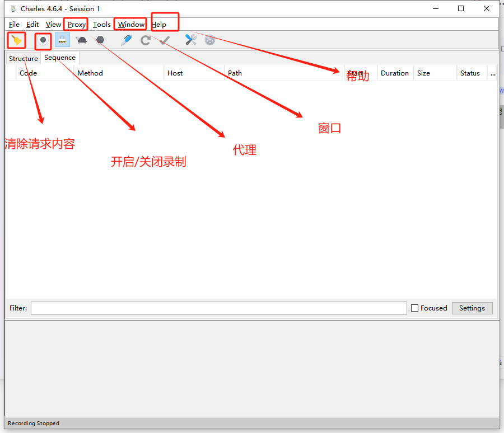This screenshot has height=433, width=504.
Task: Click into the Filter text field
Action: point(218,308)
